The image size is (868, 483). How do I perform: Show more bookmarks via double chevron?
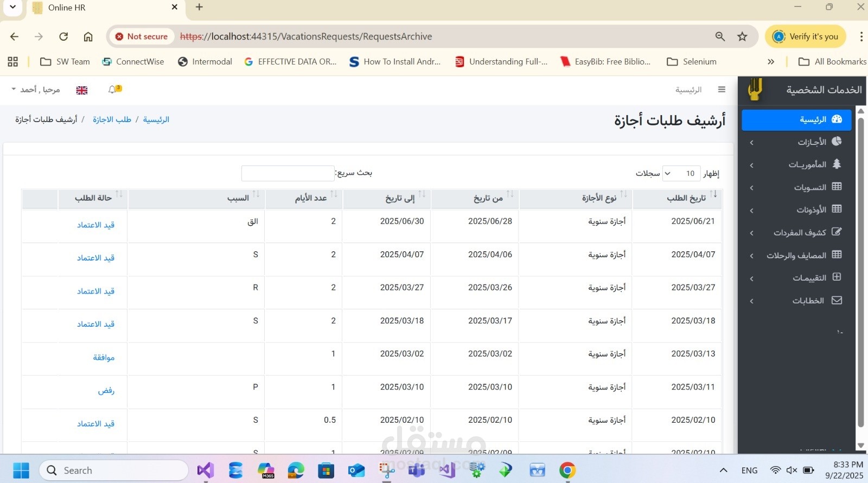point(771,62)
